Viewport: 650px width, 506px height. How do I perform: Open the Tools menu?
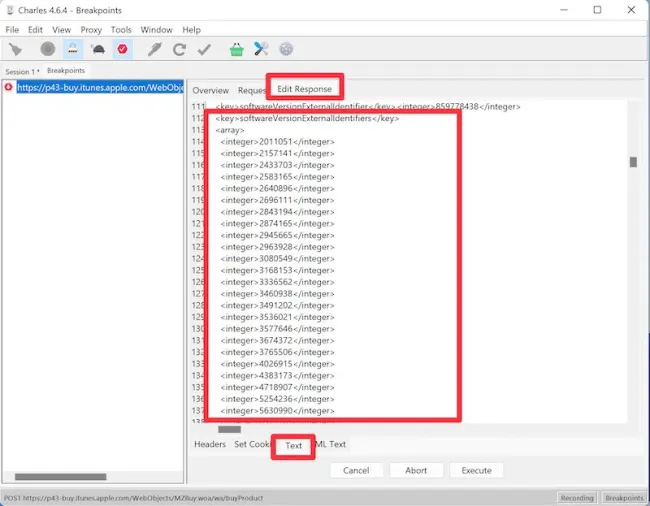point(121,30)
